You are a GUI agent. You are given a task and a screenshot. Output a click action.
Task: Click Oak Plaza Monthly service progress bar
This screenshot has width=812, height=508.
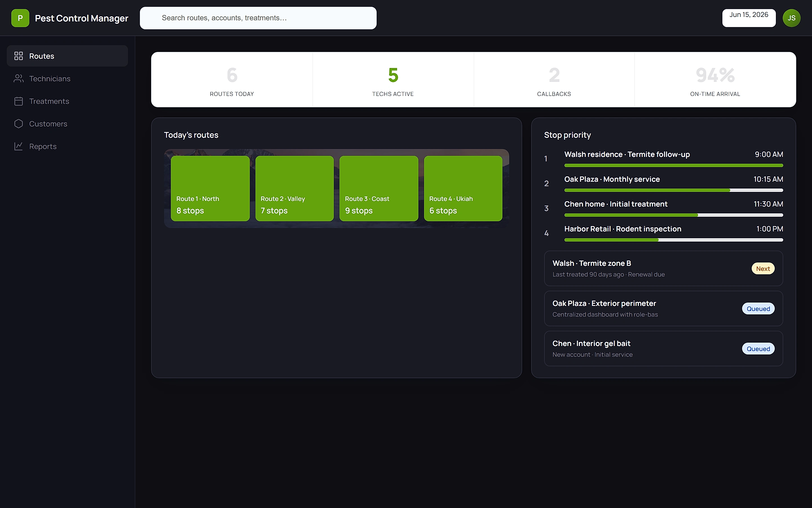coord(673,190)
